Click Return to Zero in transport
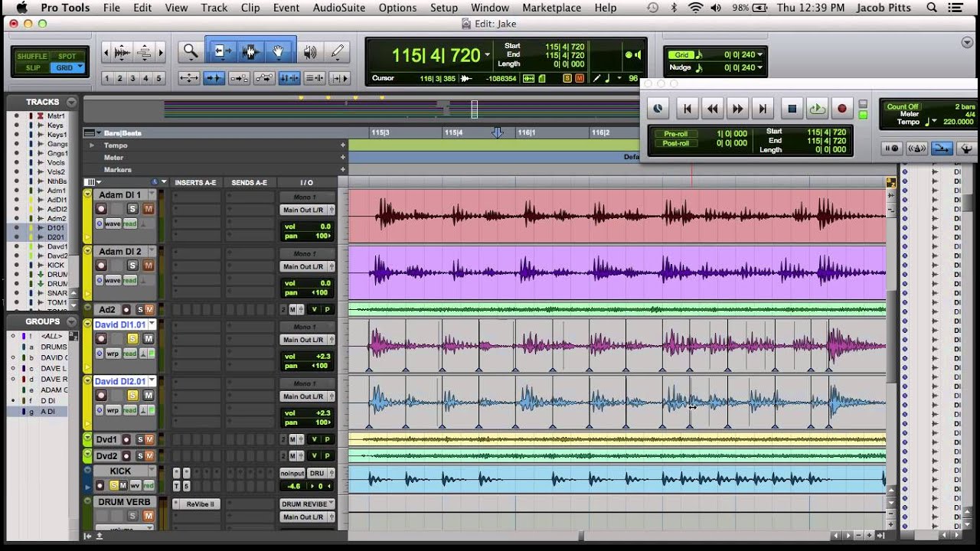 [687, 109]
